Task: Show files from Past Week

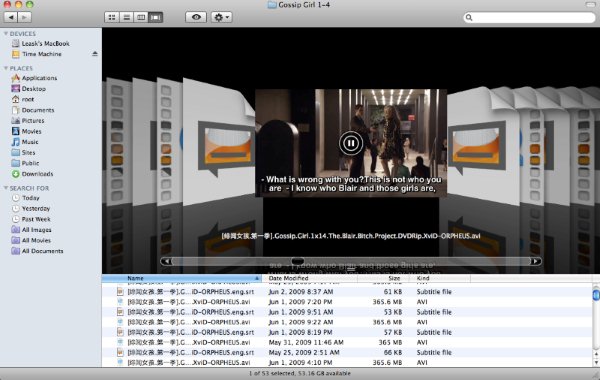Action: [x=31, y=219]
